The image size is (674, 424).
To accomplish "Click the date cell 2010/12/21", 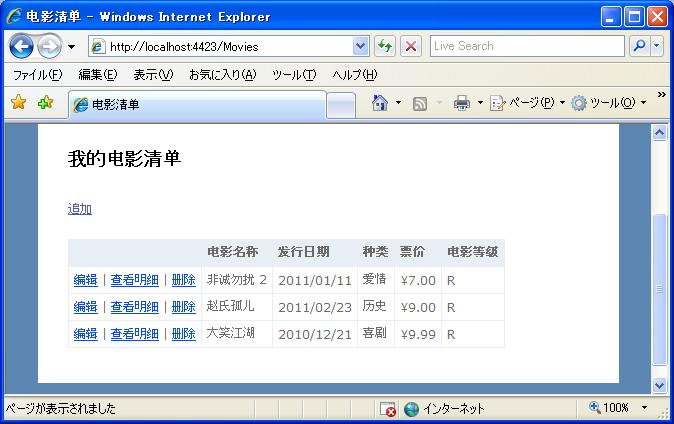I will [x=315, y=335].
